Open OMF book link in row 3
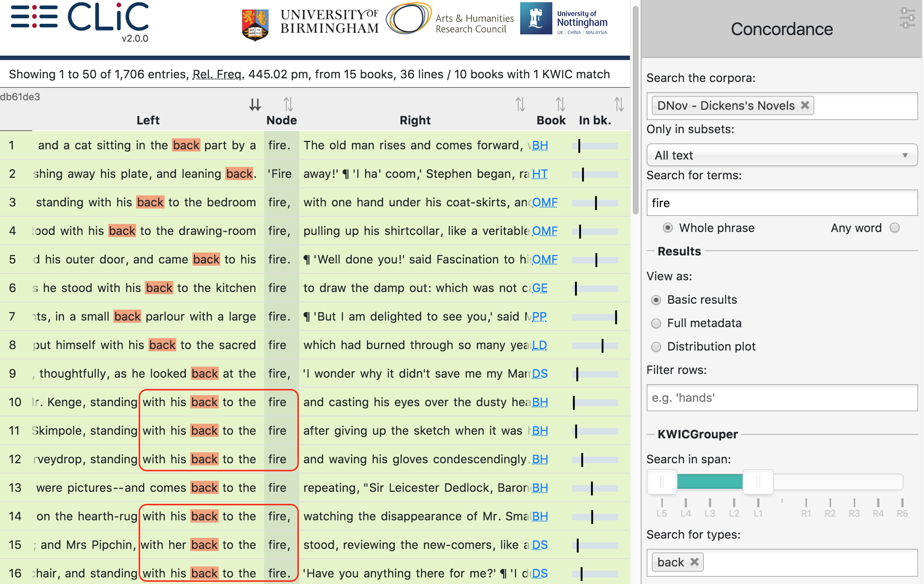This screenshot has width=924, height=584. [545, 202]
